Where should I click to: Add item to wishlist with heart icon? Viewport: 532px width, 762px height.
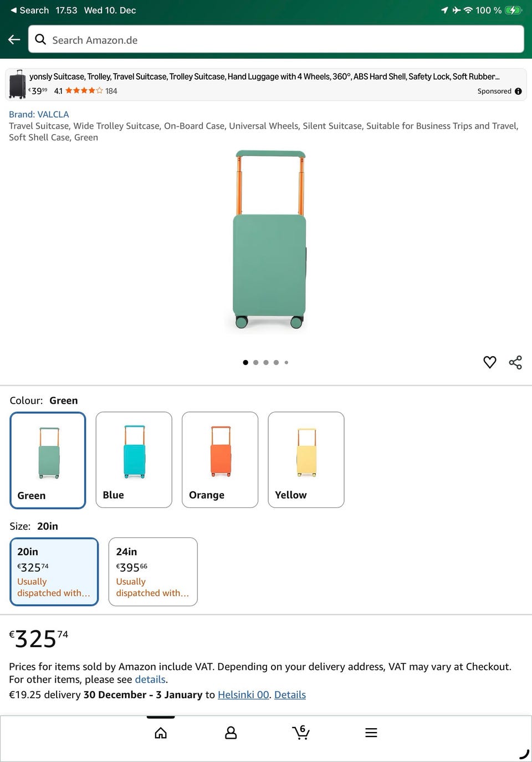click(489, 362)
